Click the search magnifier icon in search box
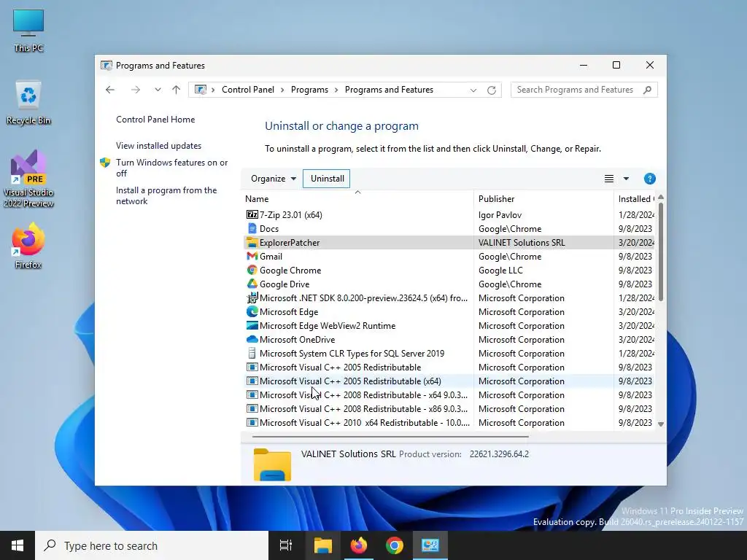The height and width of the screenshot is (560, 747). coord(647,90)
